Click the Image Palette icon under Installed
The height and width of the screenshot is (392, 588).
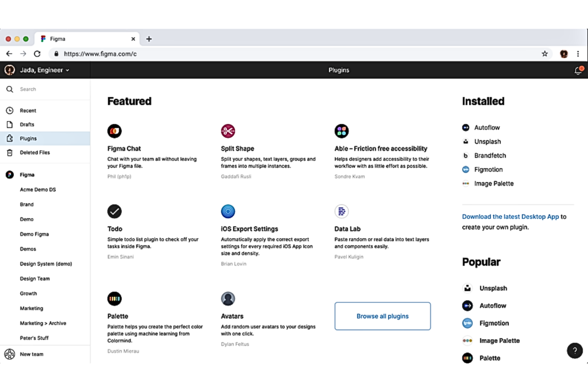[466, 183]
